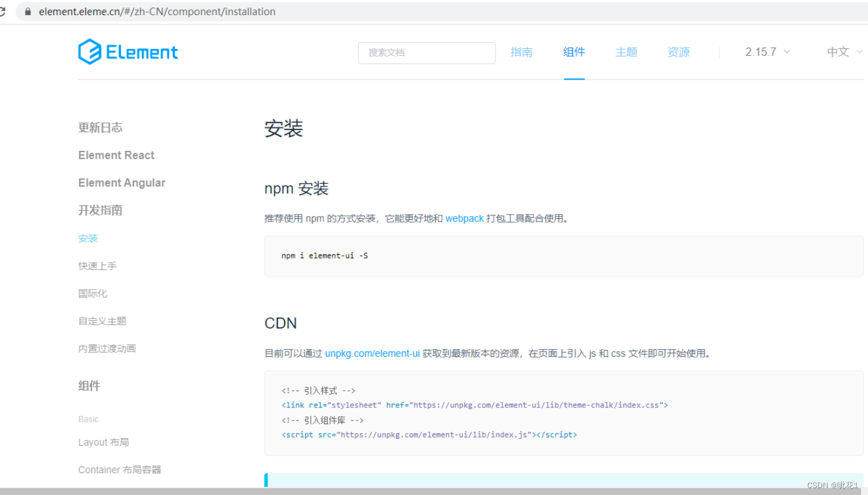Open the webpack link
The height and width of the screenshot is (495, 868).
pos(465,218)
